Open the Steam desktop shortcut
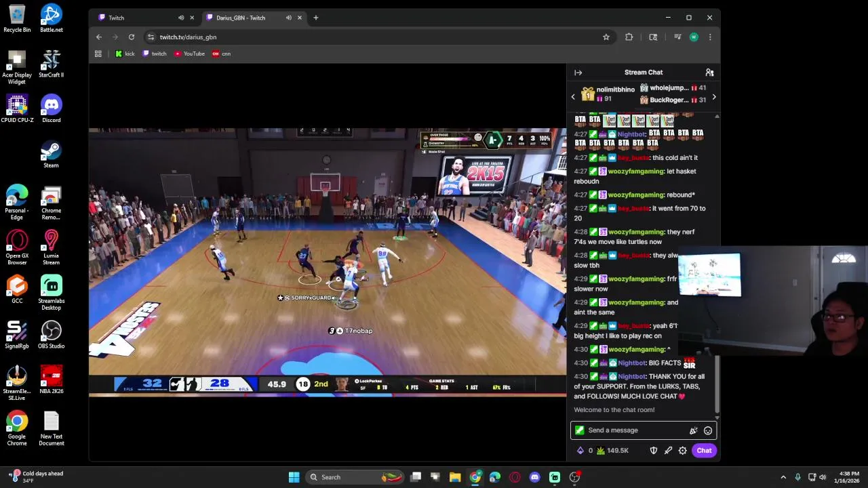Screen dimensions: 868x488 click(52, 154)
